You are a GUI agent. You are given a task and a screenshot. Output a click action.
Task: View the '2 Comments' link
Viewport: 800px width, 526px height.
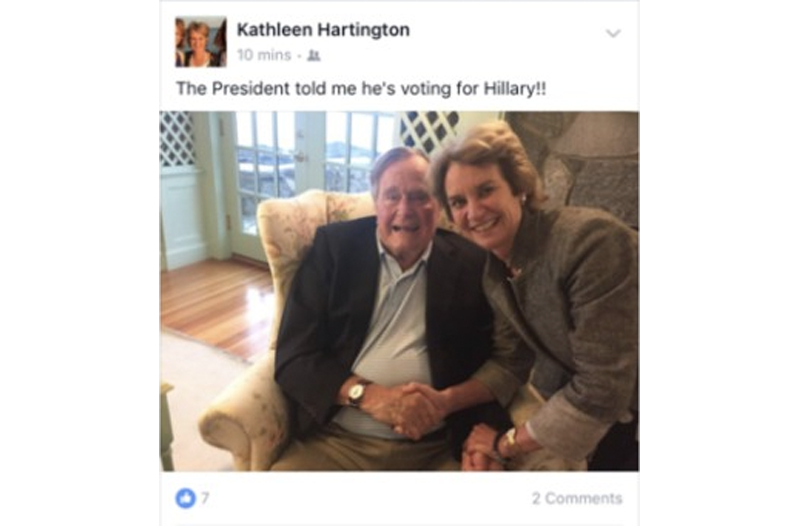pos(577,498)
